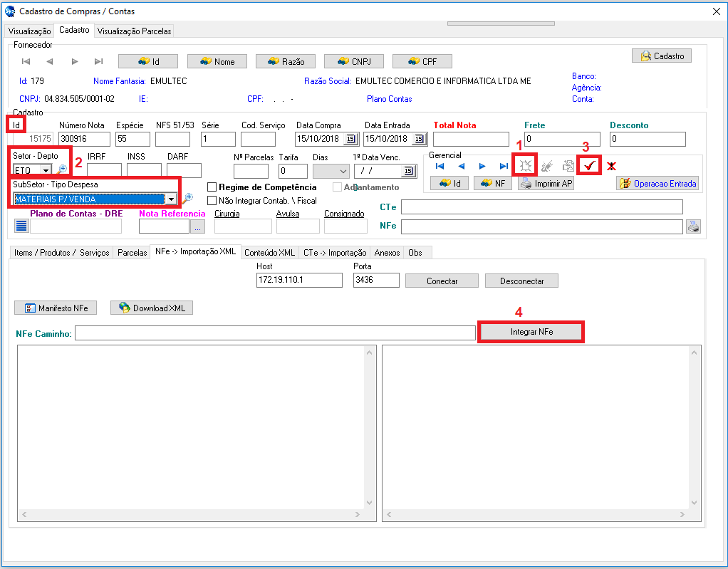Jump to last Gerencial record
728x569 pixels.
504,166
